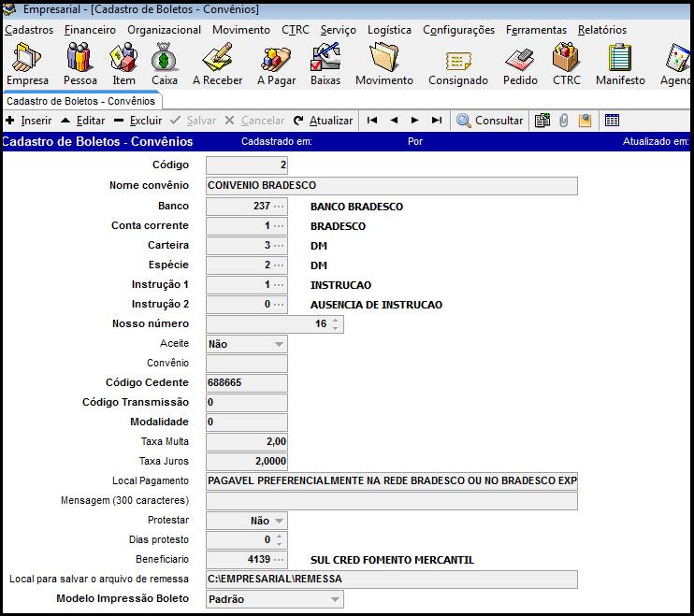Click the grid view icon in toolbar
694x616 pixels.
[x=613, y=121]
